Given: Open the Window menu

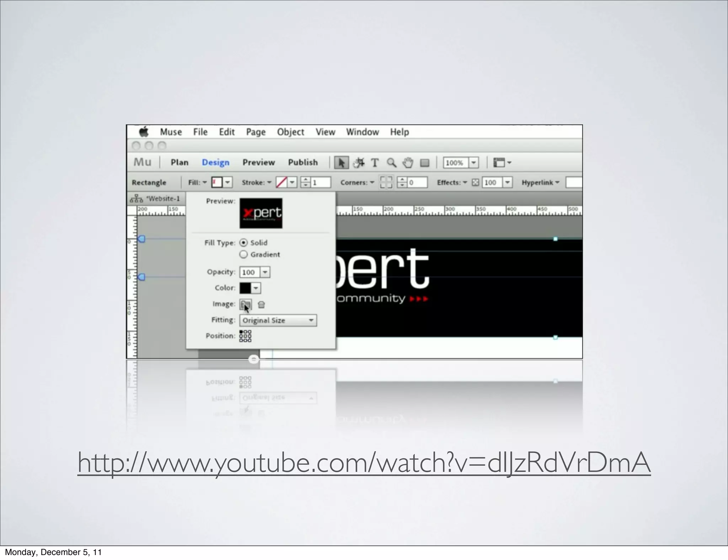Looking at the screenshot, I should 363,132.
